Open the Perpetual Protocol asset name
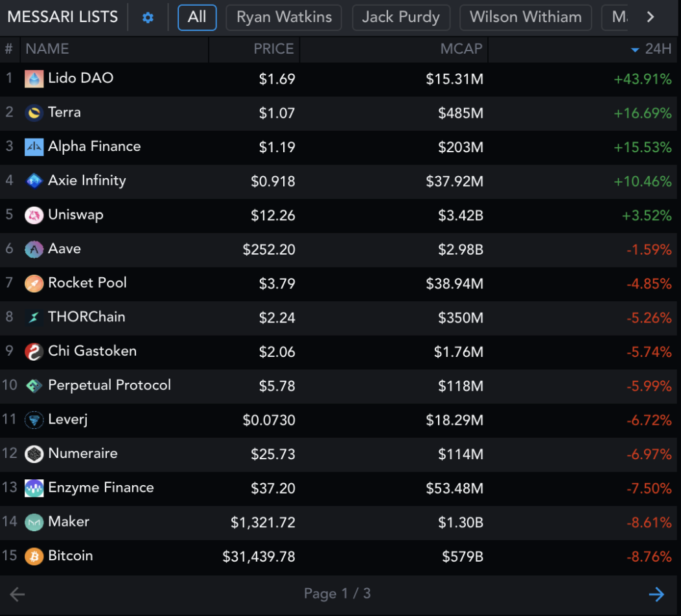This screenshot has width=681, height=616. point(110,385)
